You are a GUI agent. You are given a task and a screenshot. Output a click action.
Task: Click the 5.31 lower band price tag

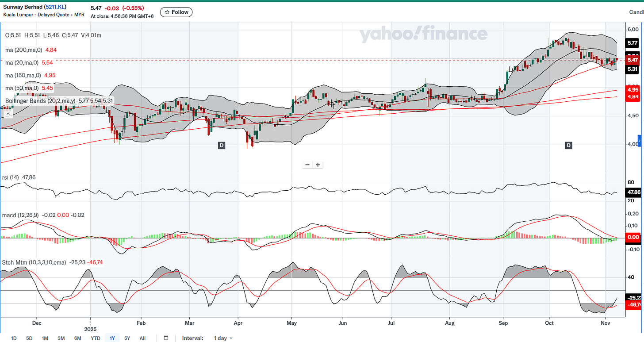pos(632,69)
